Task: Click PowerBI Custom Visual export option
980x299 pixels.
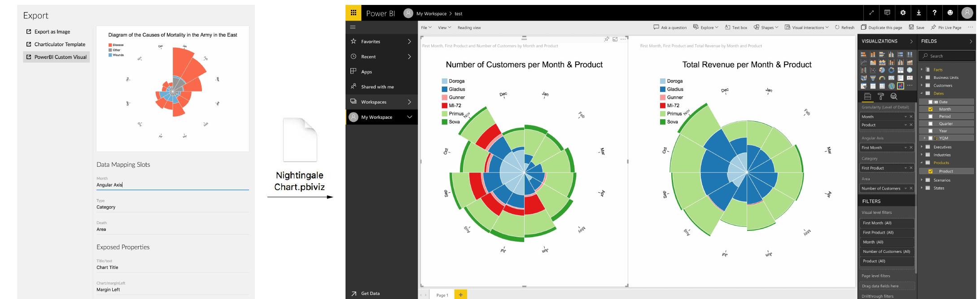Action: pos(57,57)
